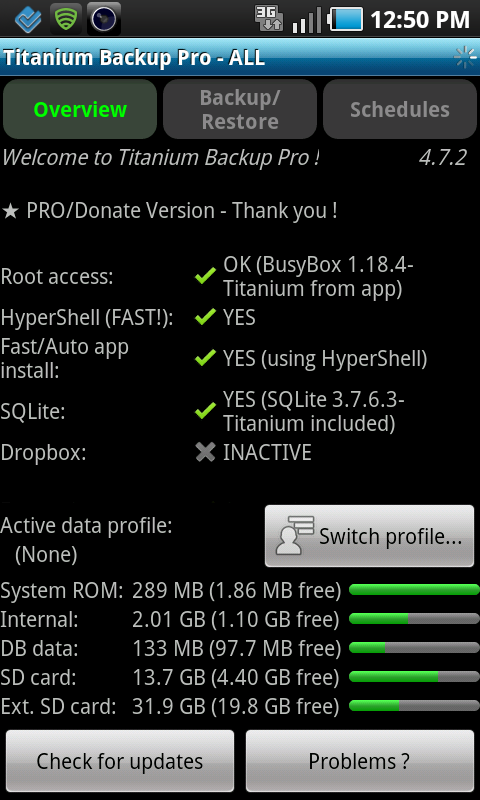Click the Check for updates button

[x=120, y=761]
